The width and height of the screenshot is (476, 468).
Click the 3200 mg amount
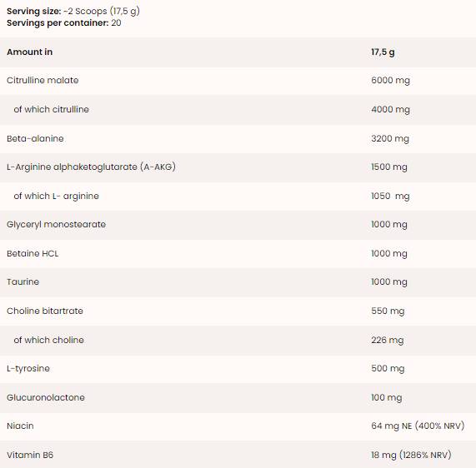point(390,138)
